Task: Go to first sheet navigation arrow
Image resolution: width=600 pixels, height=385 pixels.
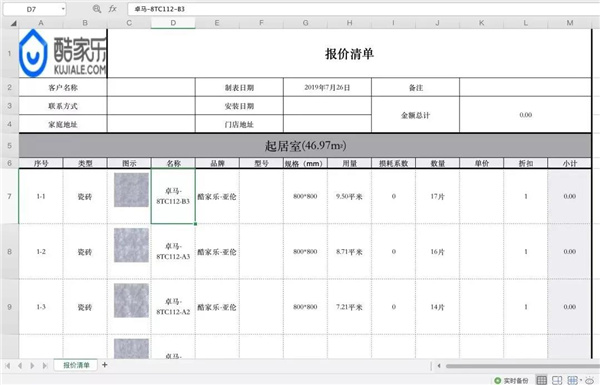Action: tap(8, 365)
